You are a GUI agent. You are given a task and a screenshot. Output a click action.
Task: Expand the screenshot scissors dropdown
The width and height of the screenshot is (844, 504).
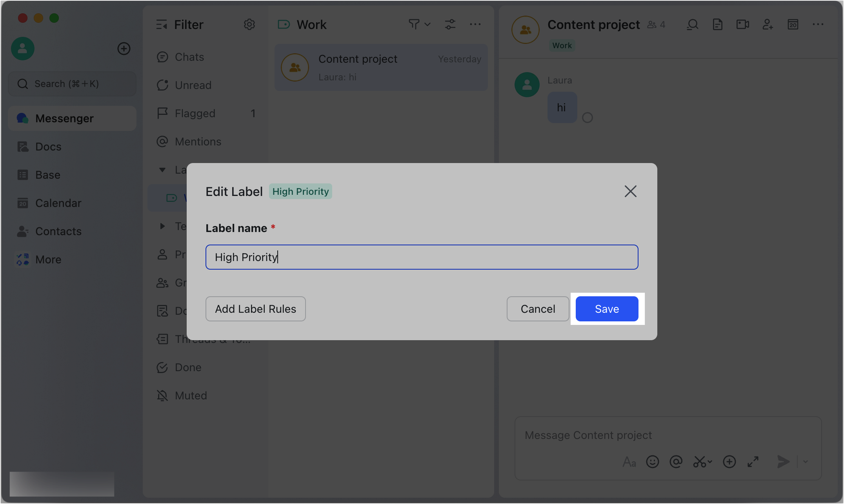710,462
